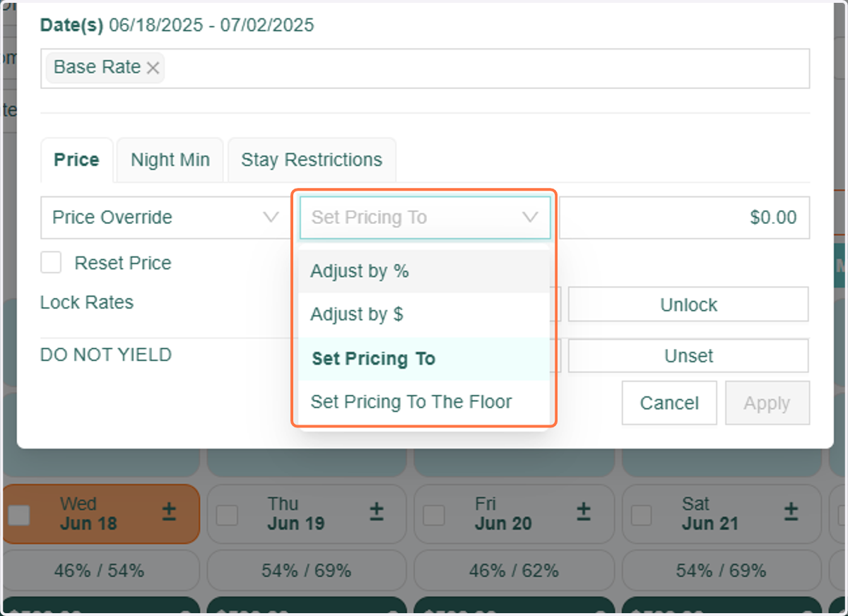The width and height of the screenshot is (848, 616).
Task: Cancel the pricing dialog
Action: [x=669, y=403]
